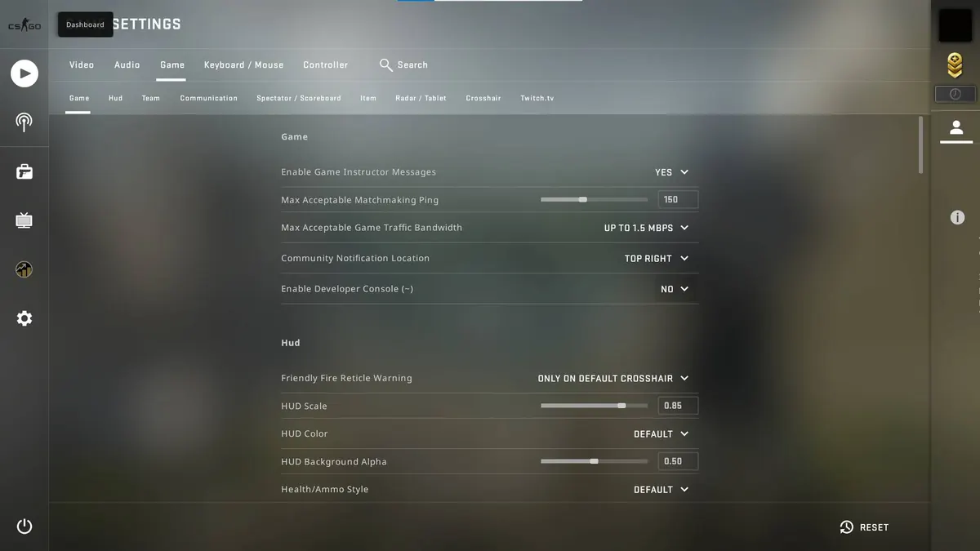This screenshot has width=980, height=551.
Task: Click the search magnifier icon
Action: pyautogui.click(x=386, y=64)
